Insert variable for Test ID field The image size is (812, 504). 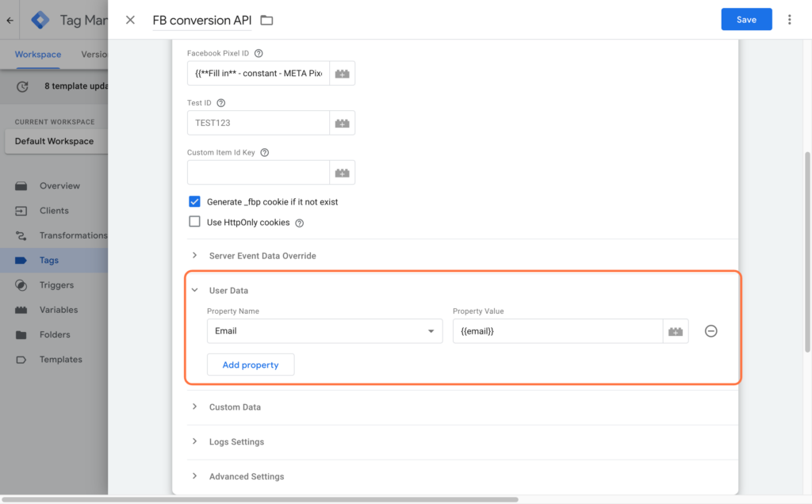pyautogui.click(x=343, y=123)
